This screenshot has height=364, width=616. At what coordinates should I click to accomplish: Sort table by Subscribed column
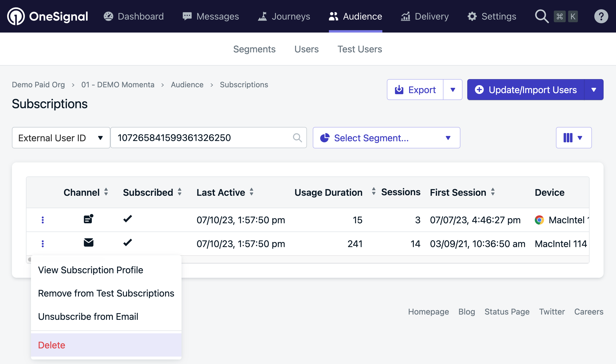(180, 192)
